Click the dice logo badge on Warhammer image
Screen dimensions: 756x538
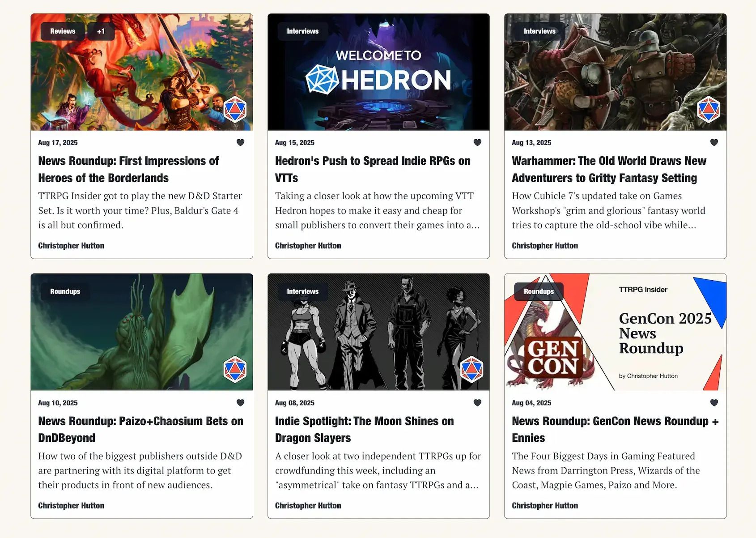pyautogui.click(x=709, y=109)
